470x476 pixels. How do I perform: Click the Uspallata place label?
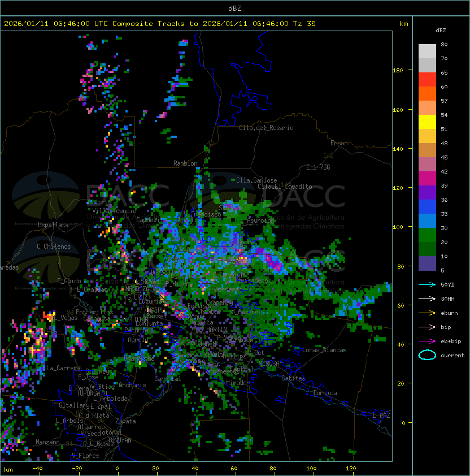coord(53,225)
